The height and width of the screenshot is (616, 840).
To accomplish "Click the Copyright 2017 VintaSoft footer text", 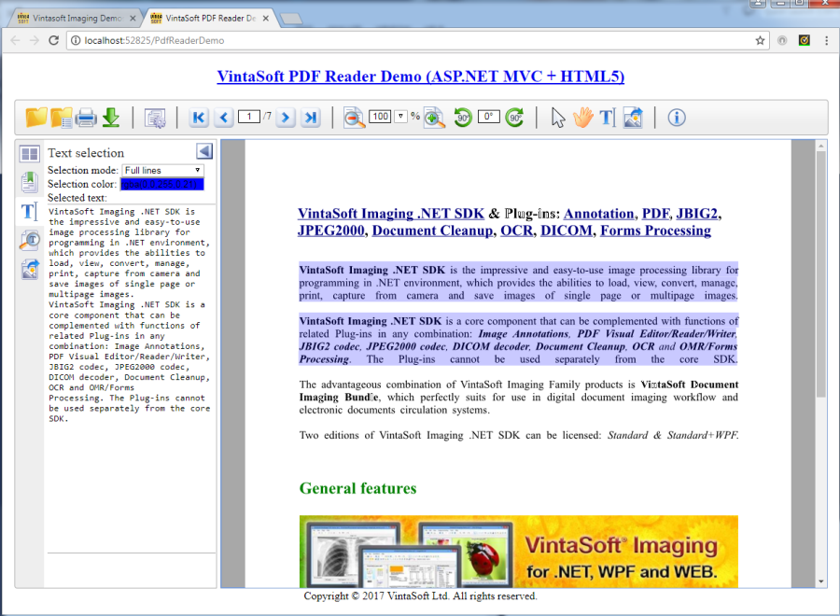I will pyautogui.click(x=420, y=596).
